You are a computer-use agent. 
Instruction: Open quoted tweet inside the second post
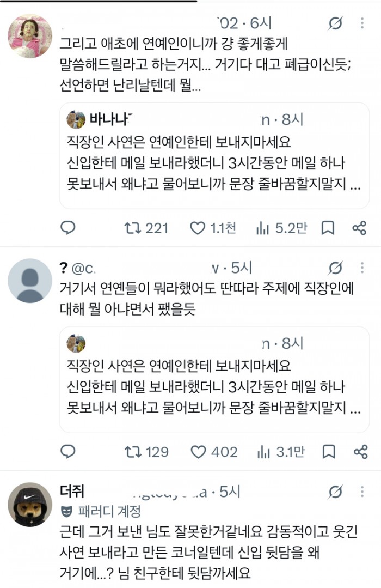(x=214, y=379)
